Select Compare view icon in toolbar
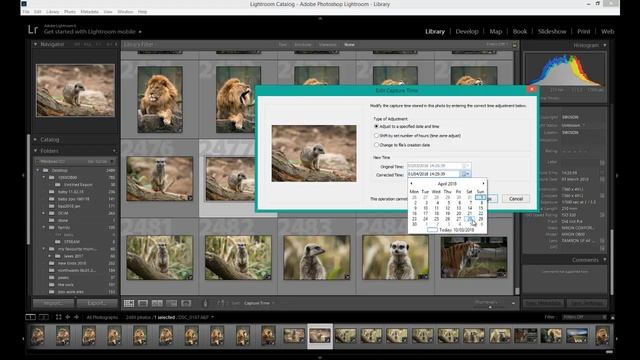 click(x=157, y=303)
